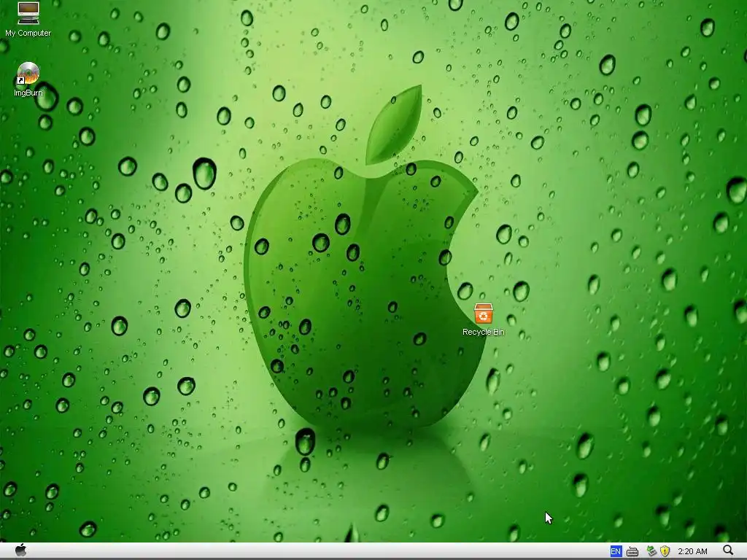Click the 2:20 AM clock
The image size is (747, 560).
(692, 551)
